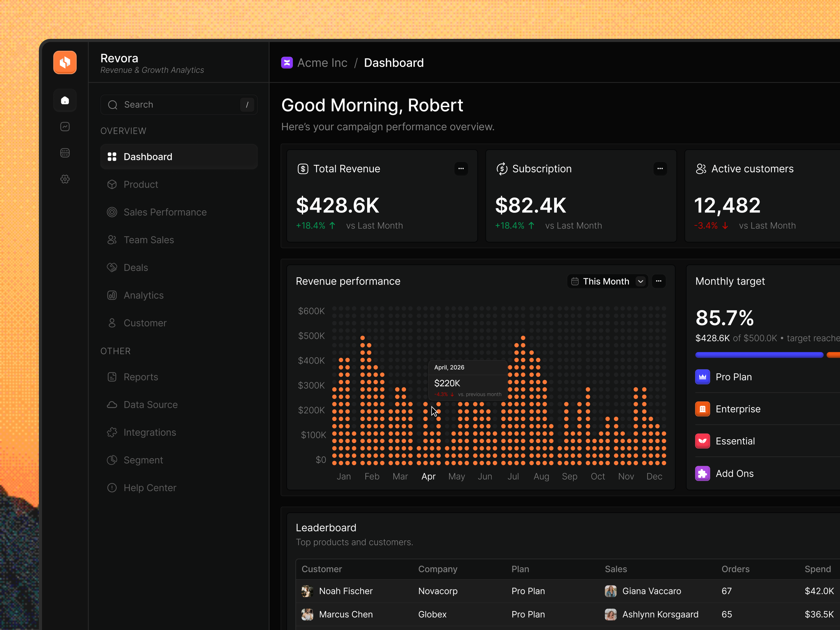Go to Dashboard in sidebar
The width and height of the screenshot is (840, 630).
(x=179, y=156)
